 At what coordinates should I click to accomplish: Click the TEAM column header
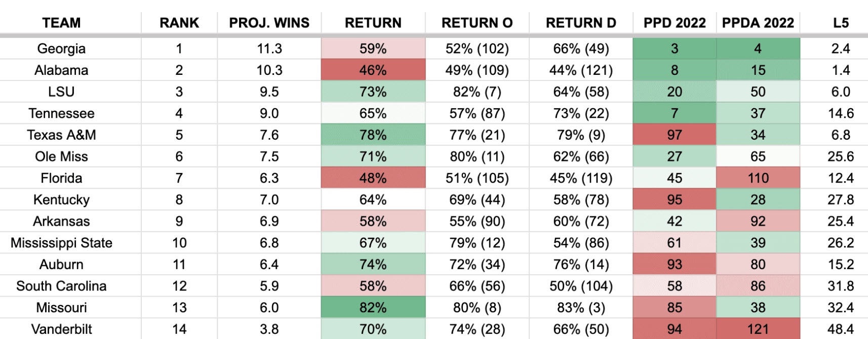pyautogui.click(x=61, y=23)
